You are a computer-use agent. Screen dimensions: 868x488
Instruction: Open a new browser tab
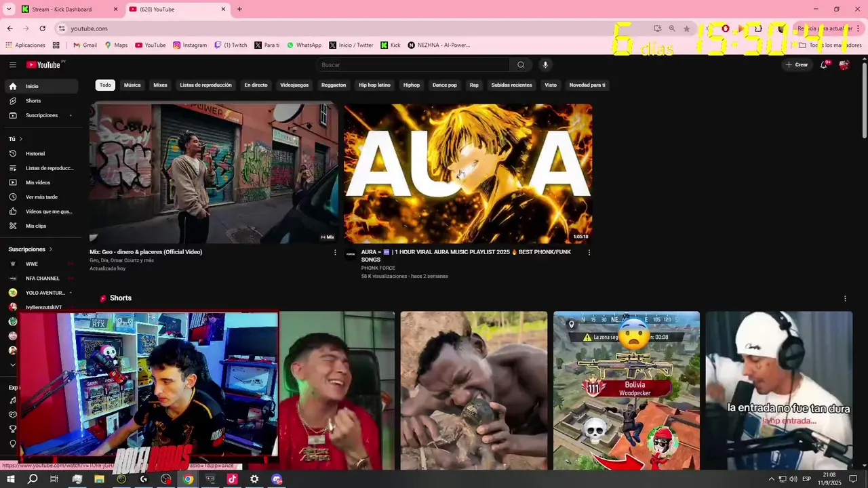tap(239, 9)
